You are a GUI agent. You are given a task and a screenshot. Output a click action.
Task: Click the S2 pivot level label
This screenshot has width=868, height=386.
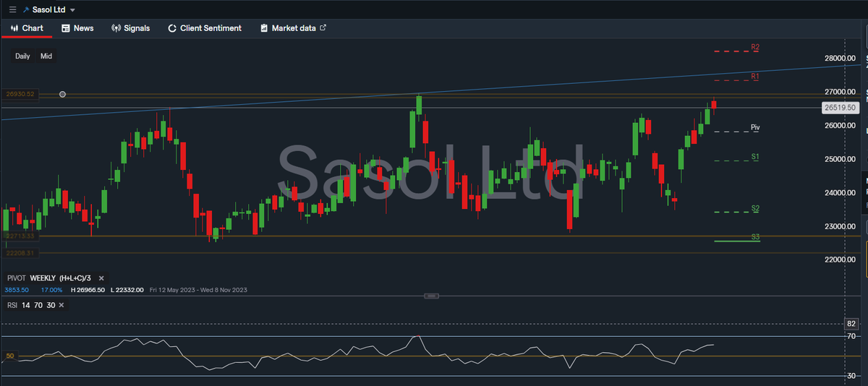pos(755,208)
